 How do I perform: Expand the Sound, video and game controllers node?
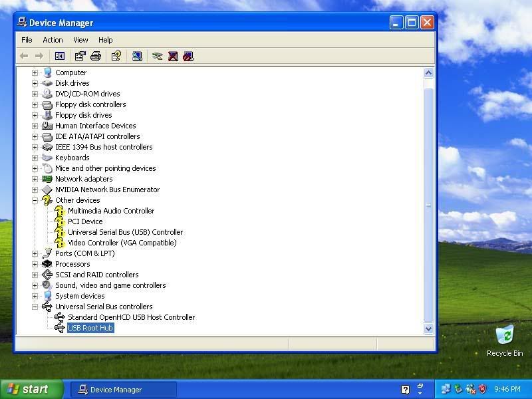[35, 285]
